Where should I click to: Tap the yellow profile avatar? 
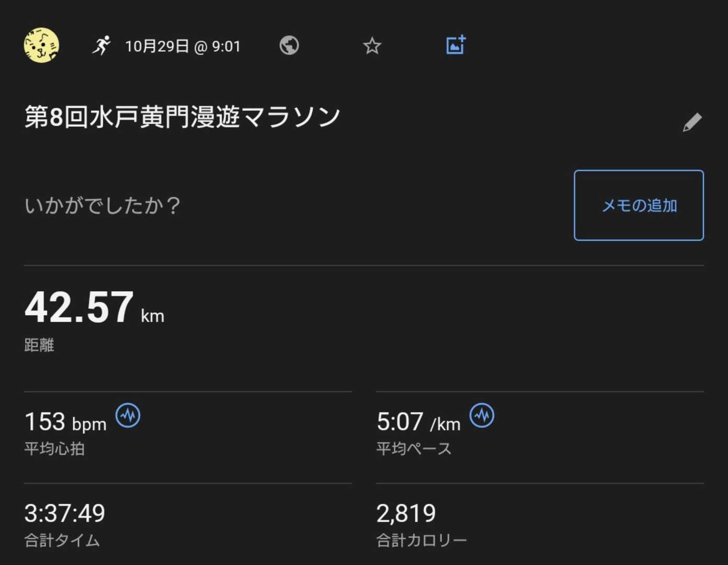(41, 46)
